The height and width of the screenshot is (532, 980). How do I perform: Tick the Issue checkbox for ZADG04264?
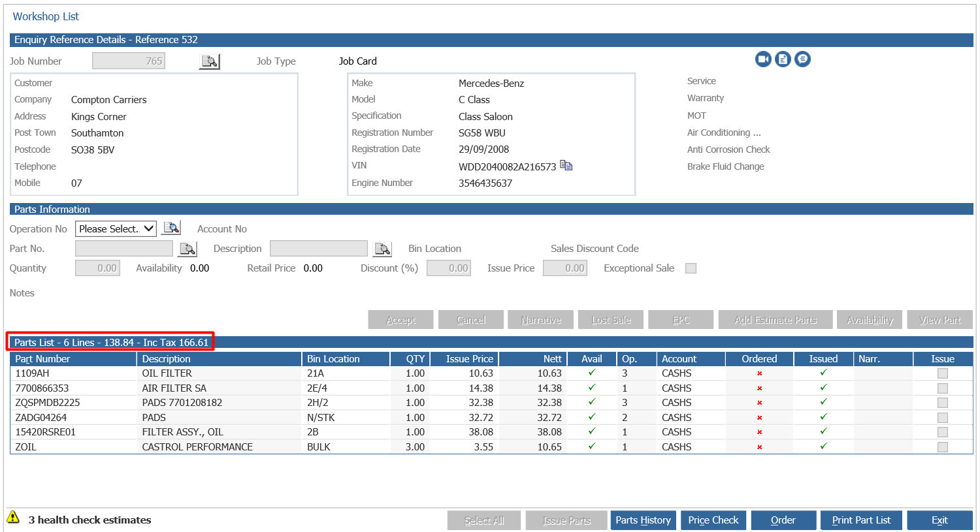click(942, 418)
